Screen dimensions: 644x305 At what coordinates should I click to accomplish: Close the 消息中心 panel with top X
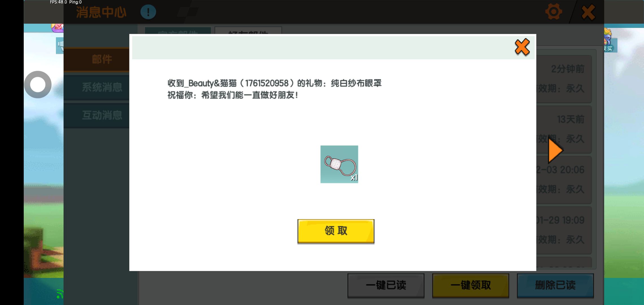(x=588, y=12)
